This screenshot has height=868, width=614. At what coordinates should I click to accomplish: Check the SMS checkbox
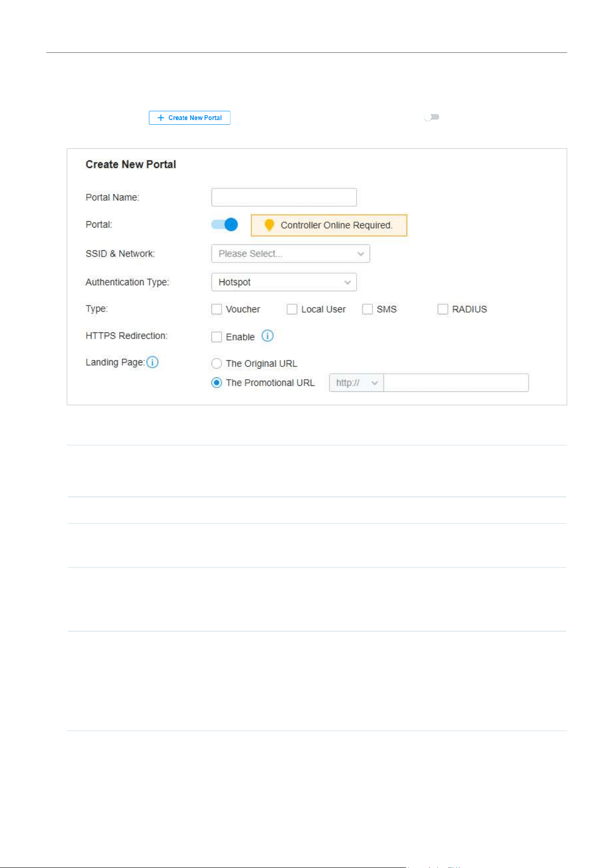367,309
